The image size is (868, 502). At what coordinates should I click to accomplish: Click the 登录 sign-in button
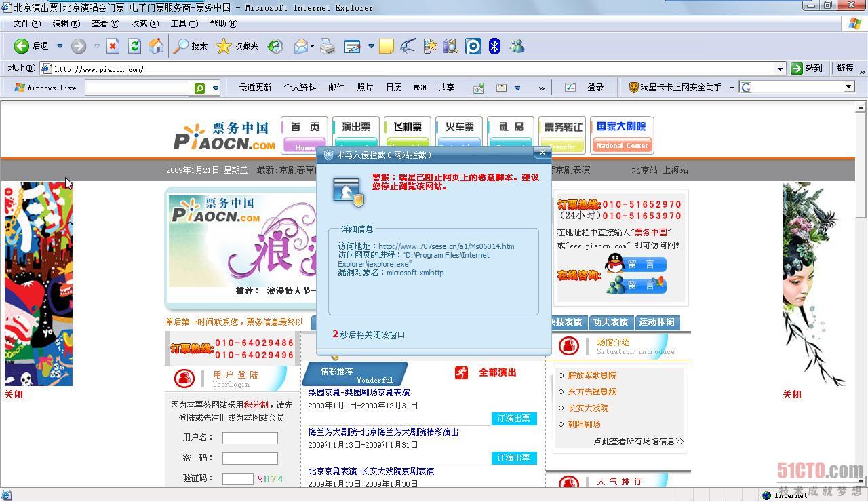(x=595, y=88)
